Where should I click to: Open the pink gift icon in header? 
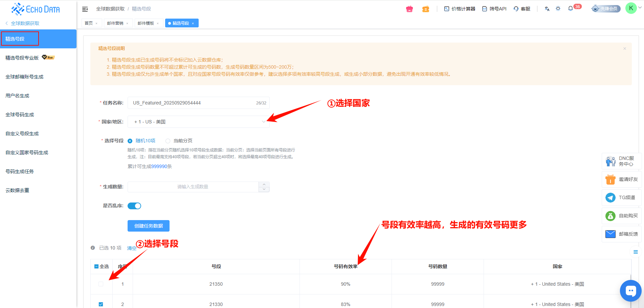click(x=409, y=9)
